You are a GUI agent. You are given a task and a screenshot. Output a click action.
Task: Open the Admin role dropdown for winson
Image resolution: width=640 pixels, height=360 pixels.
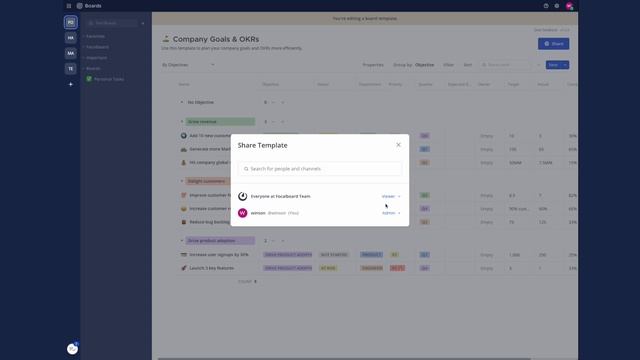[391, 213]
